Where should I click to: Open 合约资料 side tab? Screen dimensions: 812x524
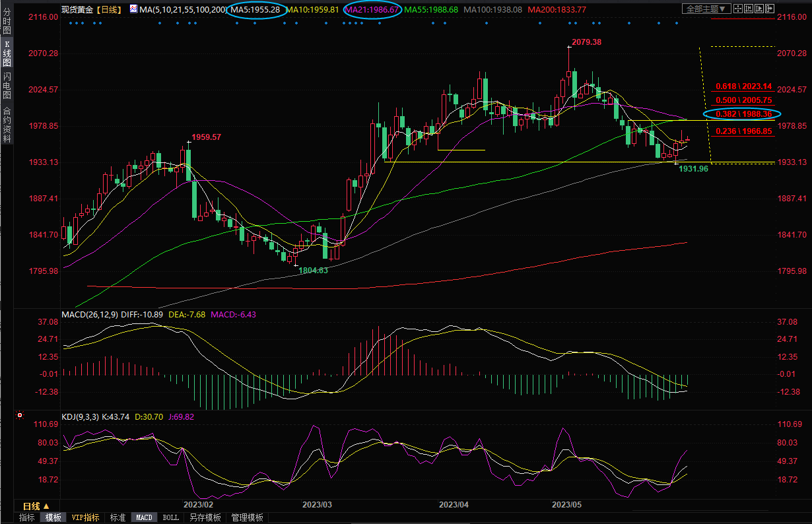coord(7,125)
